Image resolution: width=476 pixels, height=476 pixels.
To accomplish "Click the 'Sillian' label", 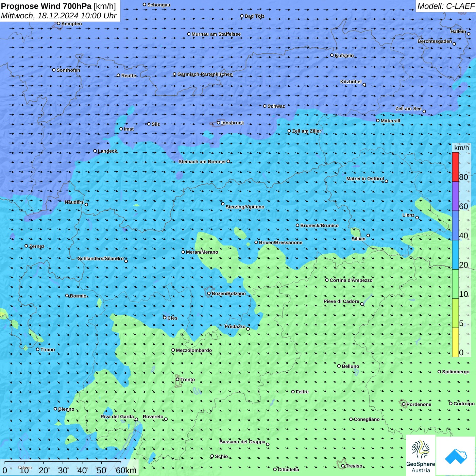I will 358,239.
